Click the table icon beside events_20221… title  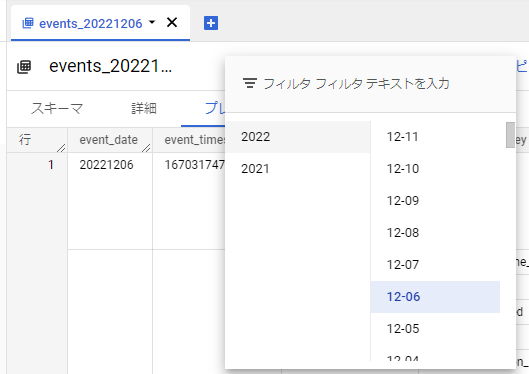coord(24,66)
